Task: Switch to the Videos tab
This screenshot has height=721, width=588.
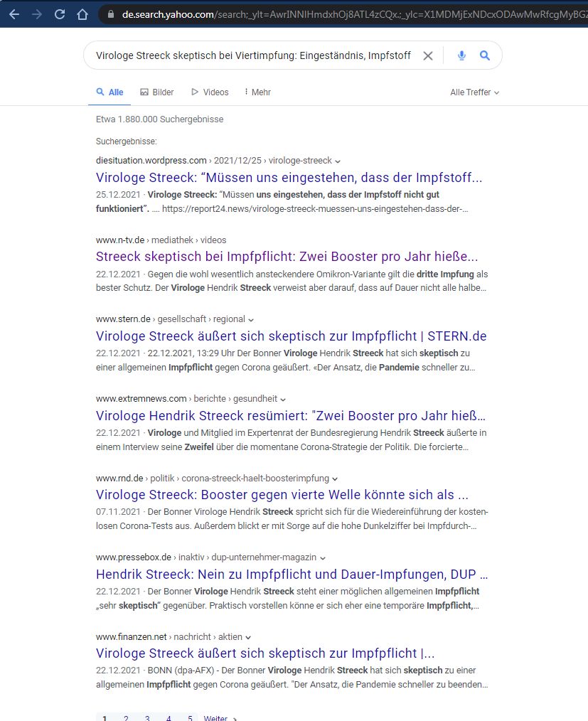Action: (210, 92)
